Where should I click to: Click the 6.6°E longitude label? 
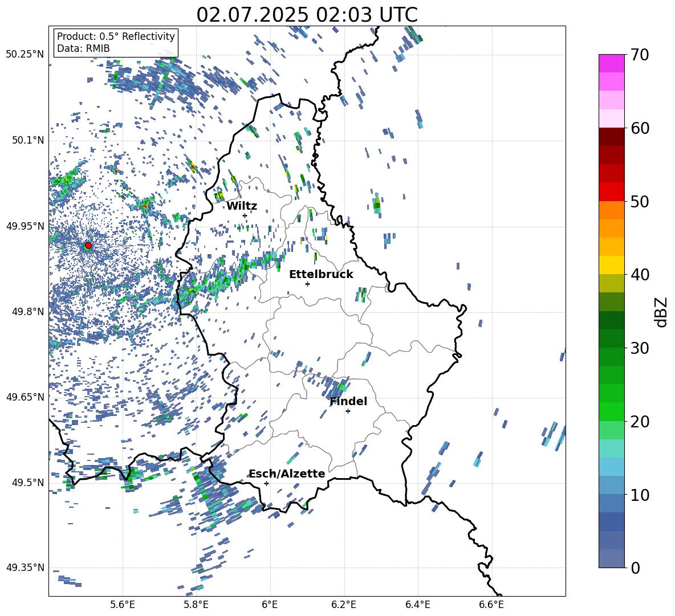click(x=491, y=605)
